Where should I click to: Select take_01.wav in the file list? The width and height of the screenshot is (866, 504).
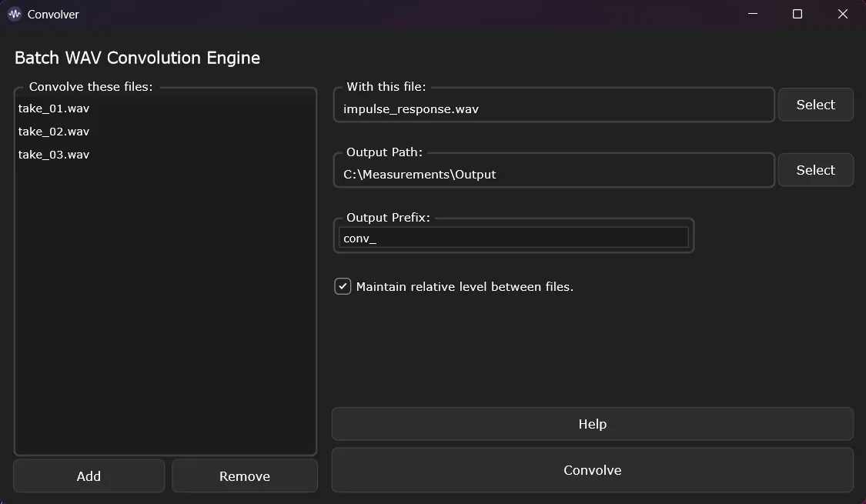click(166, 108)
